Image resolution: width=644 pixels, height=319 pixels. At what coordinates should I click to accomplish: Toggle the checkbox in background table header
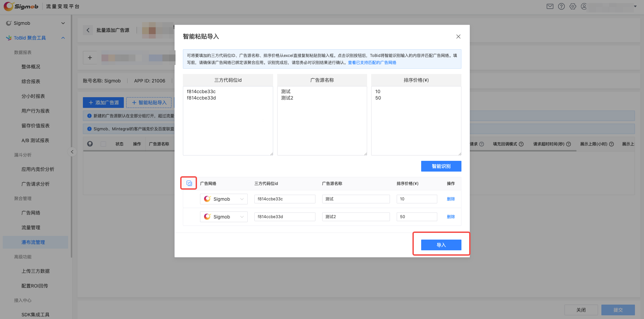[x=103, y=144]
